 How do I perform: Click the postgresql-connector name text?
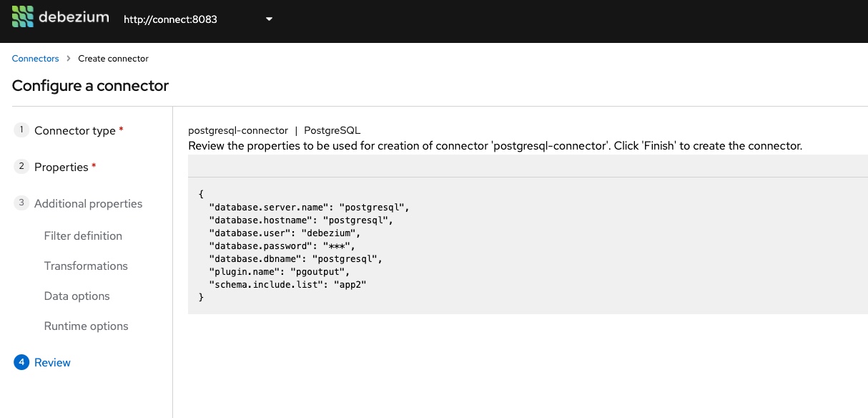click(238, 130)
